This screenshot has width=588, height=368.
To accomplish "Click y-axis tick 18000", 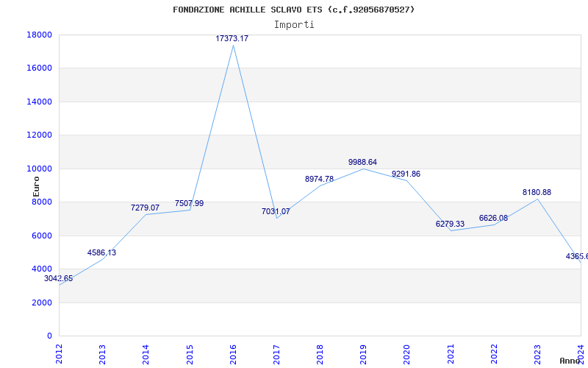I will pos(39,35).
